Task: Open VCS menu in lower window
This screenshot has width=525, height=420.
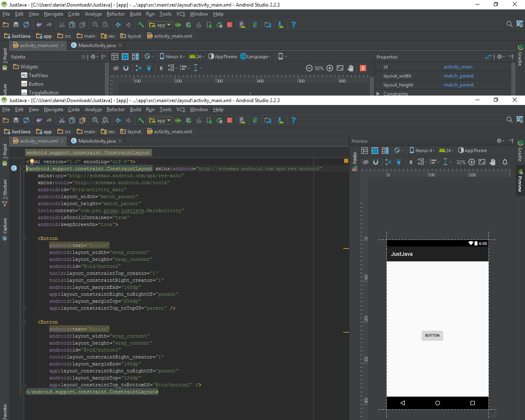Action: click(x=180, y=110)
